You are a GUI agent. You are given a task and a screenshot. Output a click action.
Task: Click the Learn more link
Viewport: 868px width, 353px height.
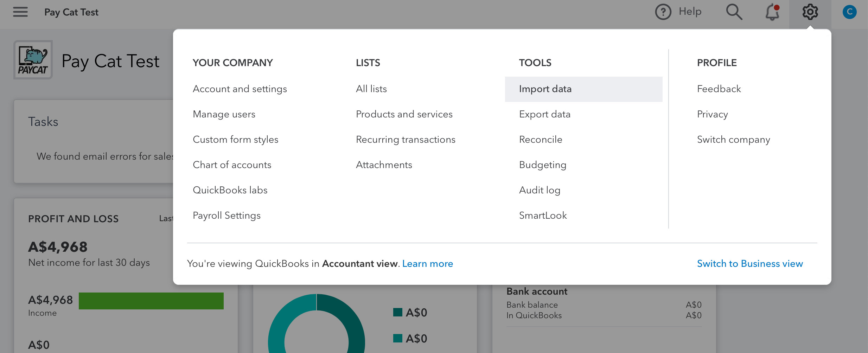427,264
